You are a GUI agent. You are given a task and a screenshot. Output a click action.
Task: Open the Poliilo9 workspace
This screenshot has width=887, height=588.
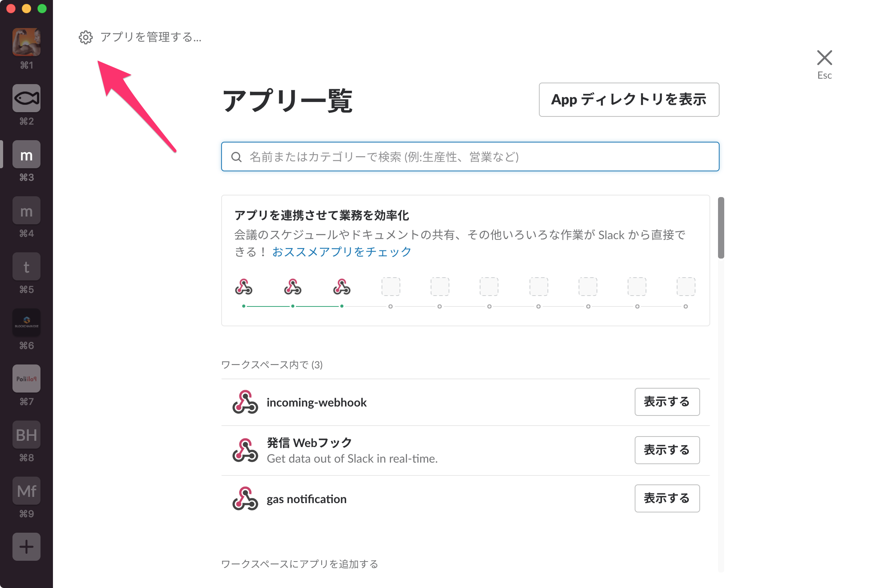click(x=26, y=379)
